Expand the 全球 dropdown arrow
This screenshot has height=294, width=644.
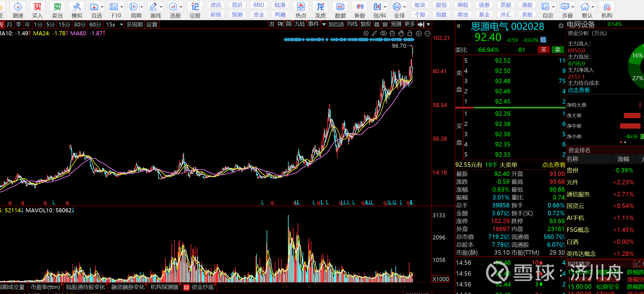click(x=405, y=7)
